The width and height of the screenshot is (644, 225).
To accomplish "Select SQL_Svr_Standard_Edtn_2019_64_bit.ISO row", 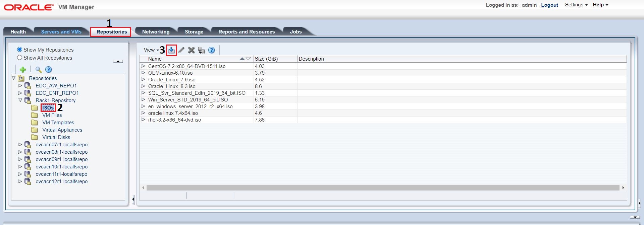I will click(x=383, y=93).
